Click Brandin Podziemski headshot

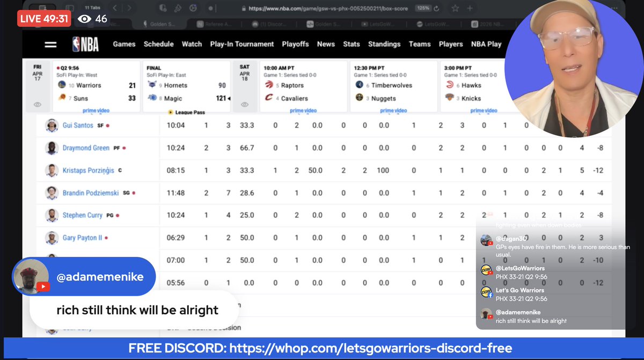point(52,193)
